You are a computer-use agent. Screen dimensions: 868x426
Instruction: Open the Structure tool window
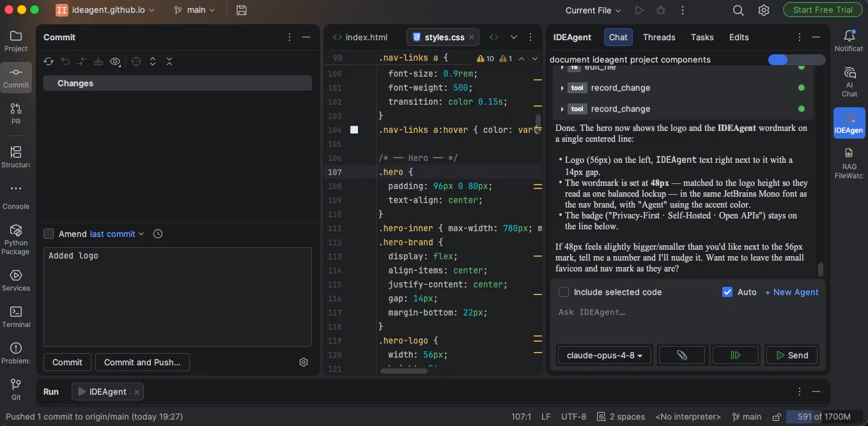(16, 157)
